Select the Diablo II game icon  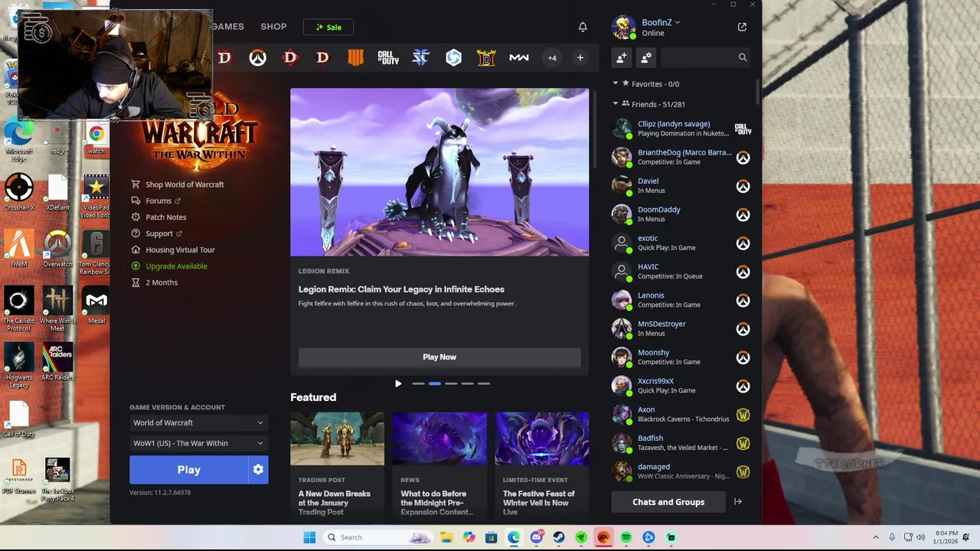(486, 57)
